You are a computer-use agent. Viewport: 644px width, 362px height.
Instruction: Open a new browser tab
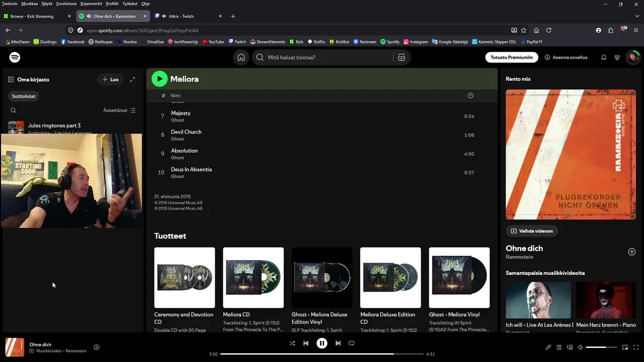233,16
